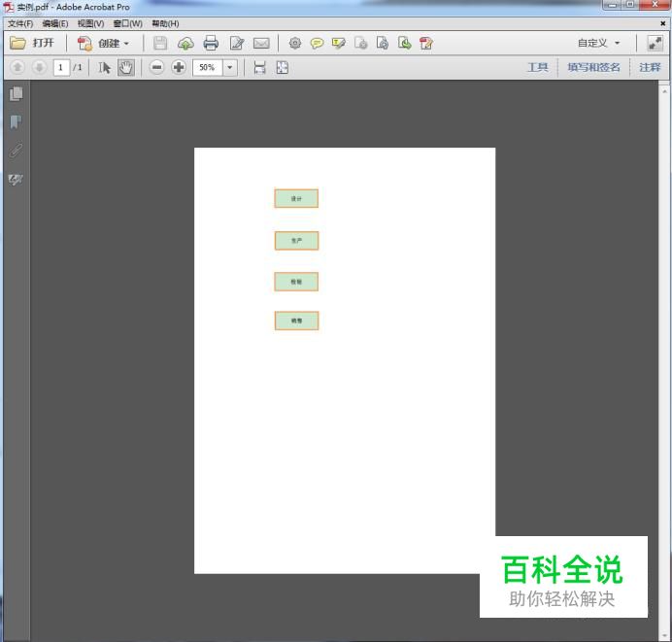Open the zoom percentage dropdown arrow
The height and width of the screenshot is (642, 672).
[x=230, y=67]
